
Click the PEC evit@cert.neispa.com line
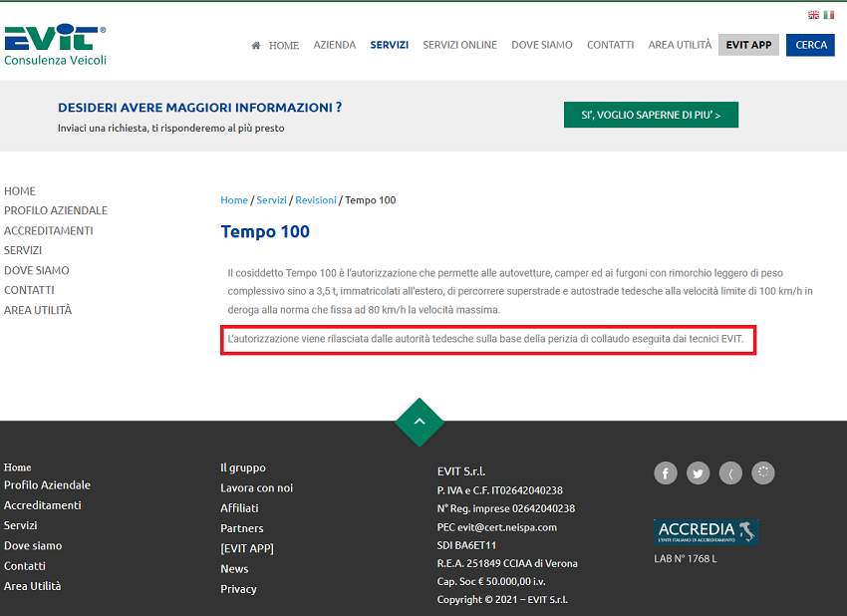coord(497,527)
